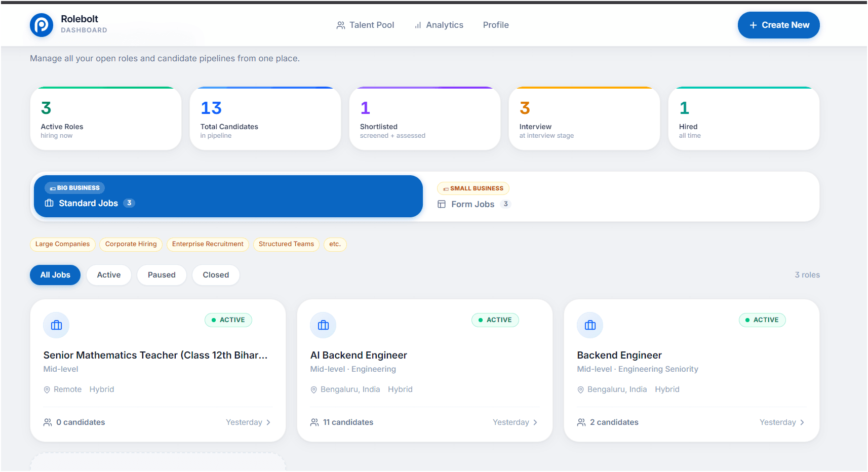
Task: Click candidates icon beside 2 candidates
Action: click(581, 422)
